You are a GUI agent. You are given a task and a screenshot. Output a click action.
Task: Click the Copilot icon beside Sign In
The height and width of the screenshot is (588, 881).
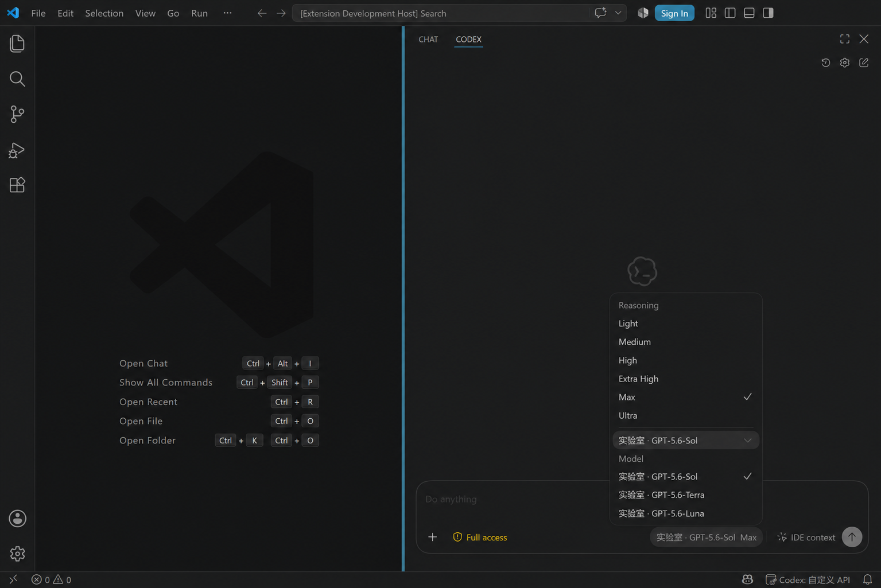click(643, 13)
